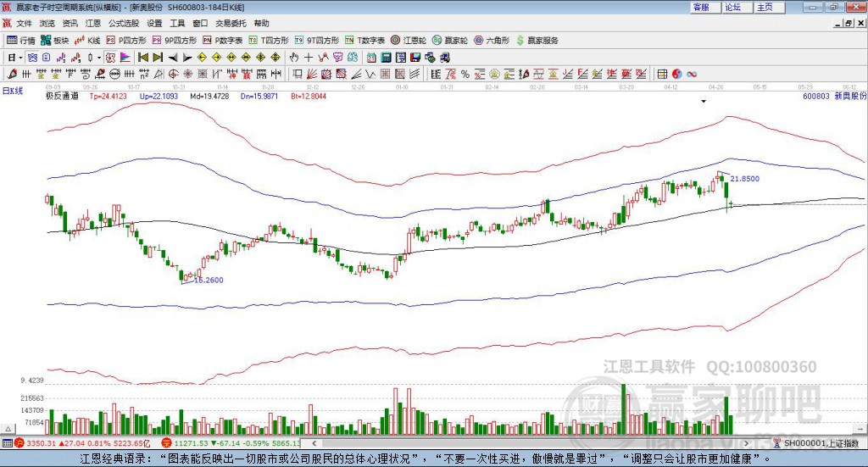Open the 六角形 hexagon tool
The image size is (868, 467).
tap(492, 41)
